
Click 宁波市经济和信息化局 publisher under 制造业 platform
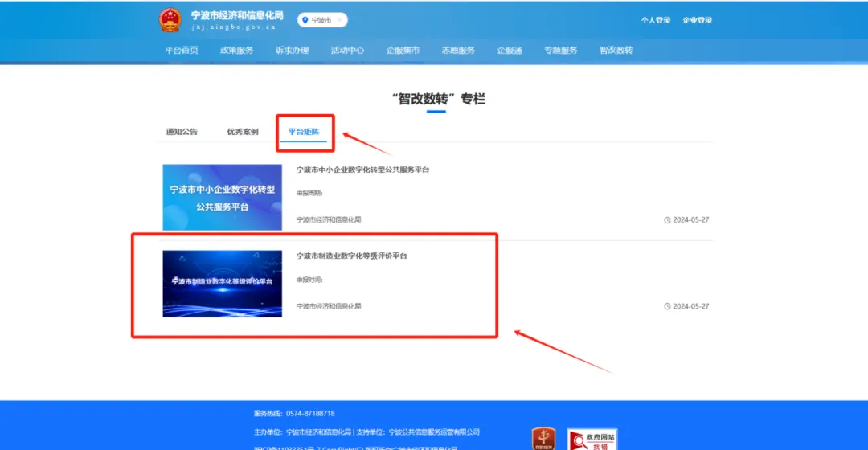328,306
